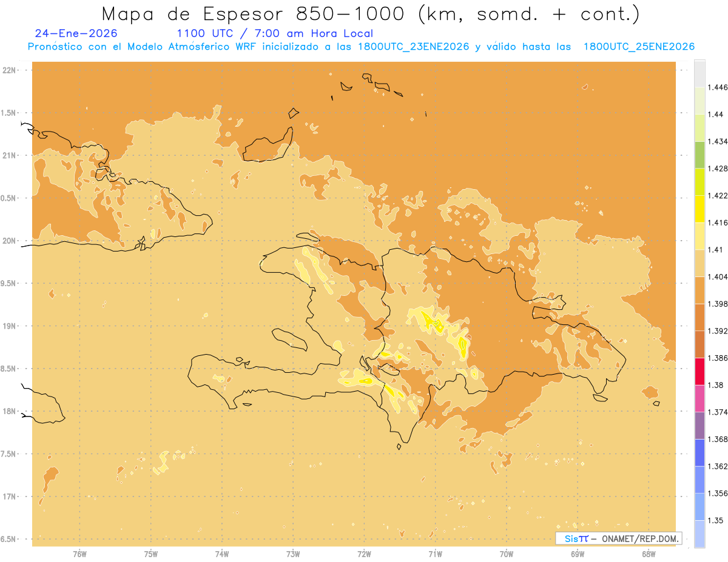Click the 68W longitude axis label
This screenshot has height=562, width=728.
[x=649, y=554]
